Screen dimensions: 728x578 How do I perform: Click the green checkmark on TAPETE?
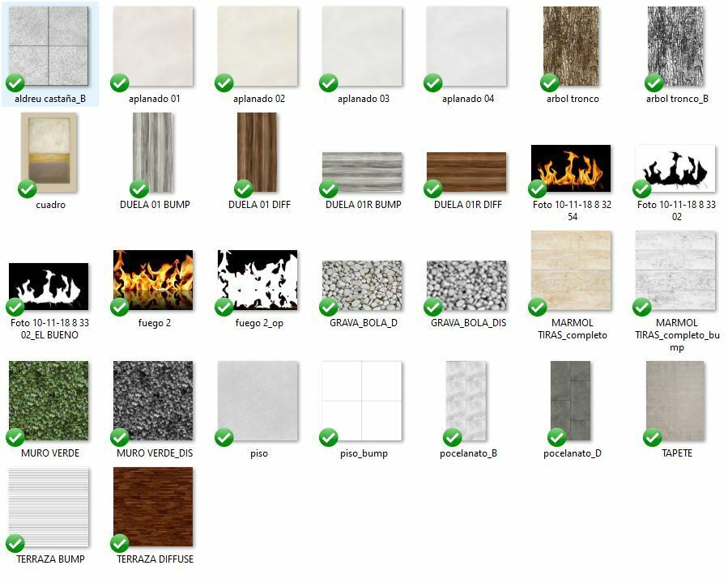(653, 437)
